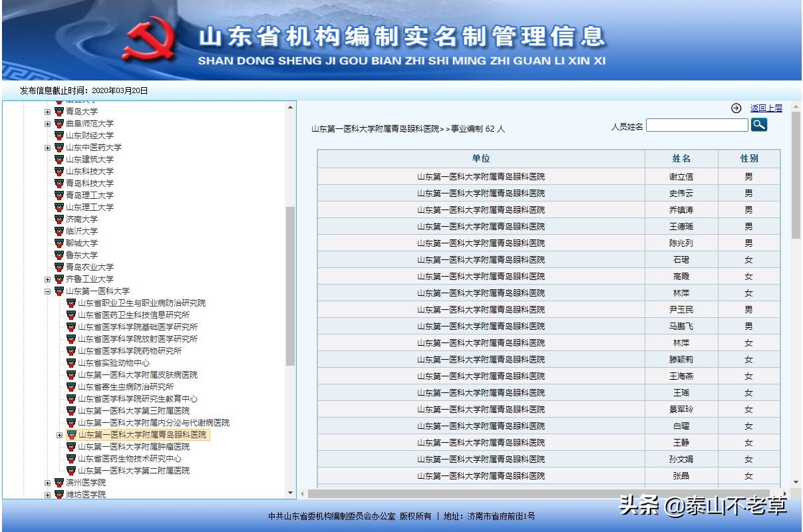Screen dimensions: 803x532
Task: Expand the highlighted 青岛眼科医院 node
Action: 59,434
